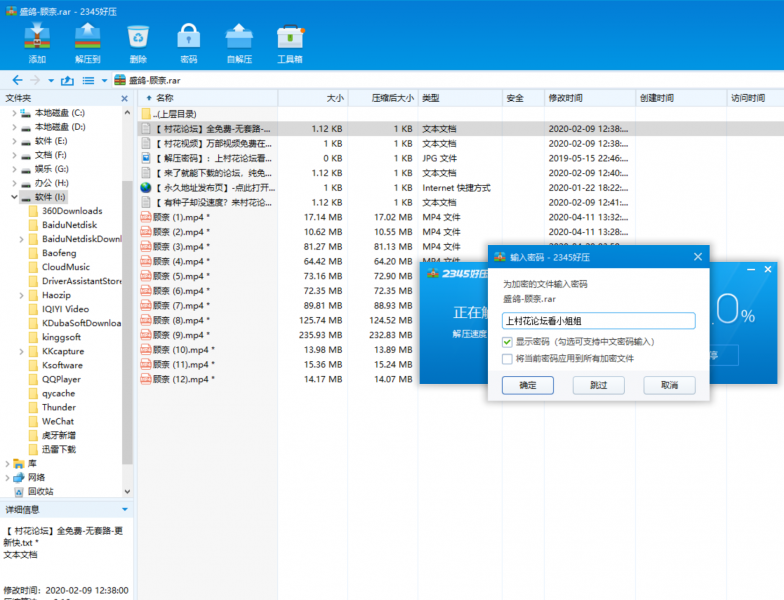784x600 pixels.
Task: Click the 顾奈 (1).mp4 file icon
Action: pyautogui.click(x=146, y=217)
